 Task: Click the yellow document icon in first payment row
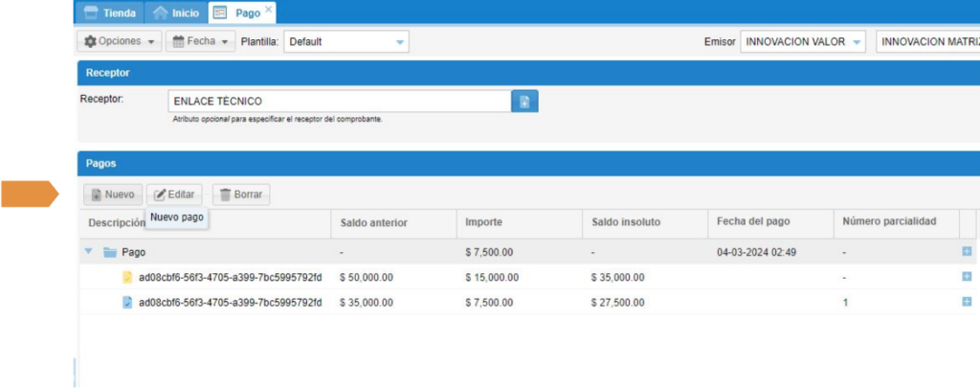click(x=126, y=277)
